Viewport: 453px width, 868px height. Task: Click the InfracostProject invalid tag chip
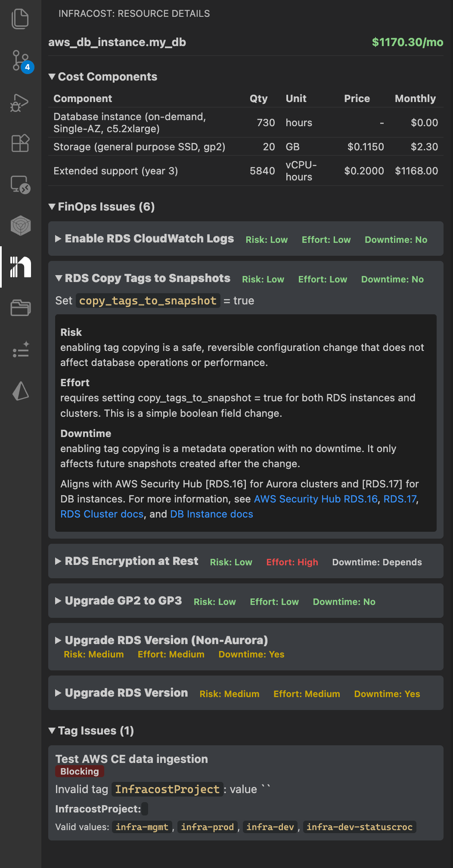pyautogui.click(x=167, y=789)
